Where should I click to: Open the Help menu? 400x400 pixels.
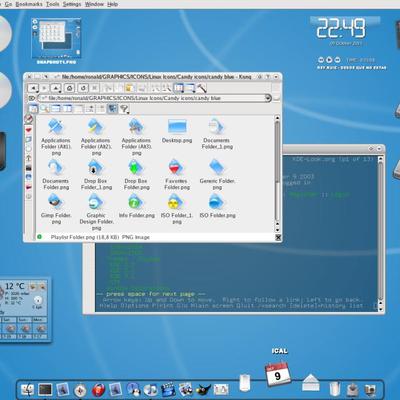click(113, 4)
